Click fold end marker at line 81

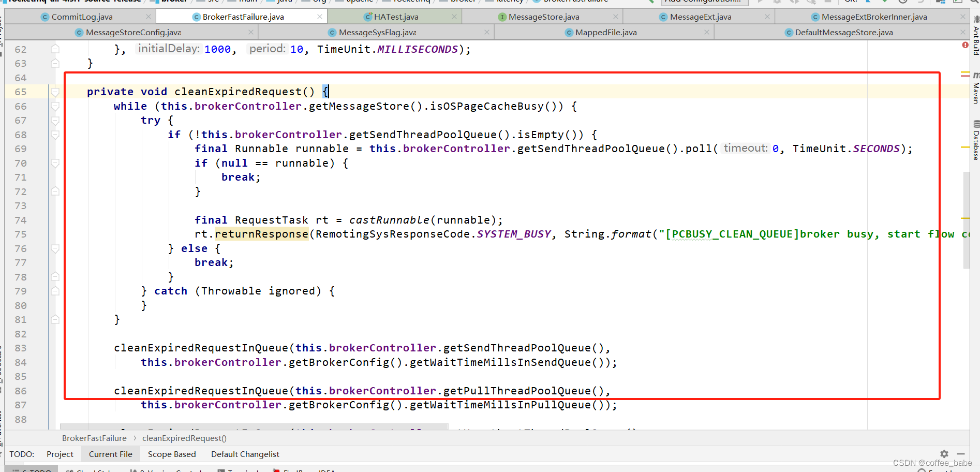click(x=55, y=319)
